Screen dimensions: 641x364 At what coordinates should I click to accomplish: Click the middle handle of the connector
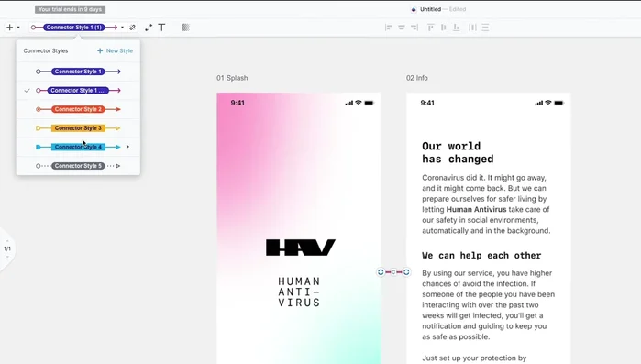pos(393,272)
